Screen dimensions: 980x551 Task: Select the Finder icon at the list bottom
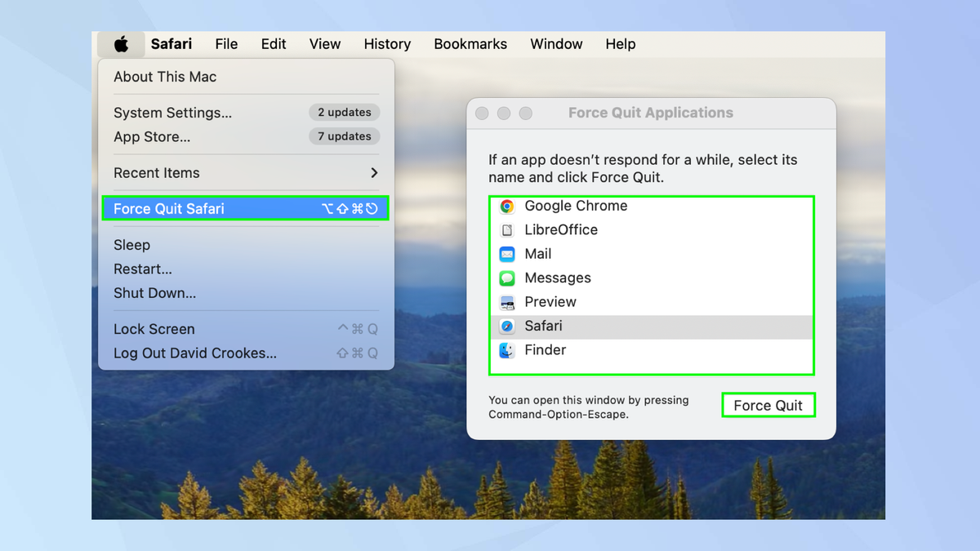[508, 349]
